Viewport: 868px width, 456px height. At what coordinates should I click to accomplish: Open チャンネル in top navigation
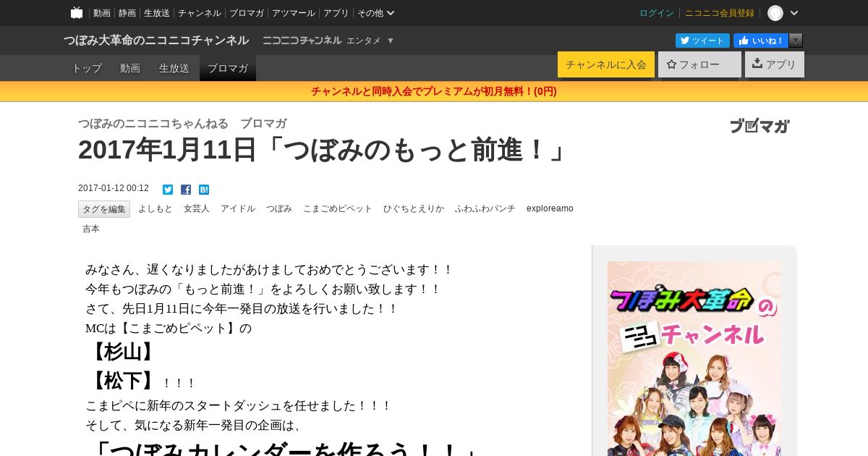[200, 13]
